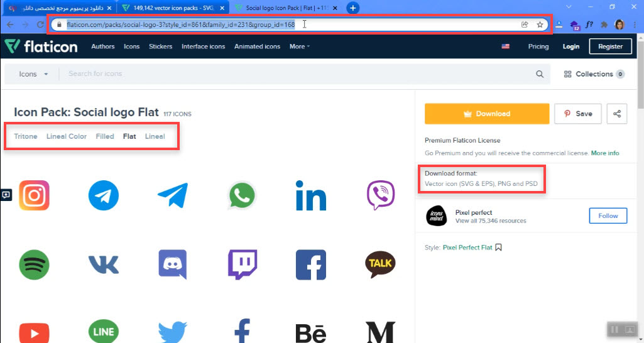This screenshot has width=644, height=343.
Task: Open Interface icons section
Action: (204, 46)
